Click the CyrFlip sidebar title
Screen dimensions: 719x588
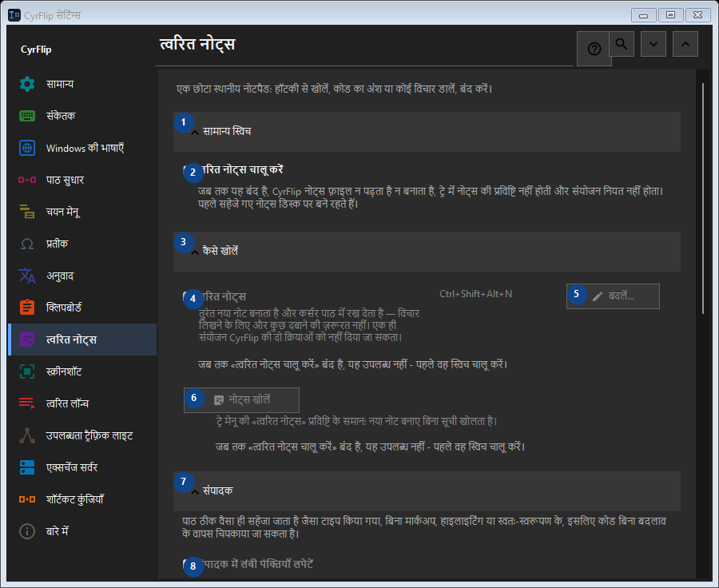click(x=36, y=50)
